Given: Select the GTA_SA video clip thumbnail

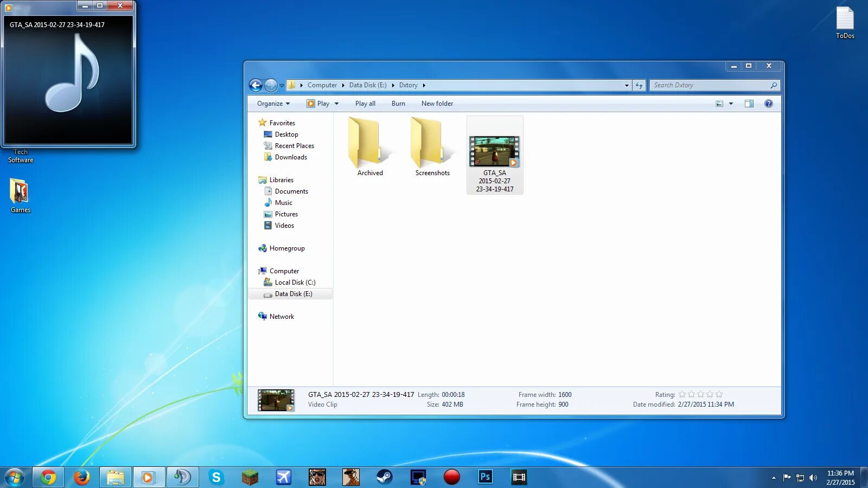Looking at the screenshot, I should (495, 151).
